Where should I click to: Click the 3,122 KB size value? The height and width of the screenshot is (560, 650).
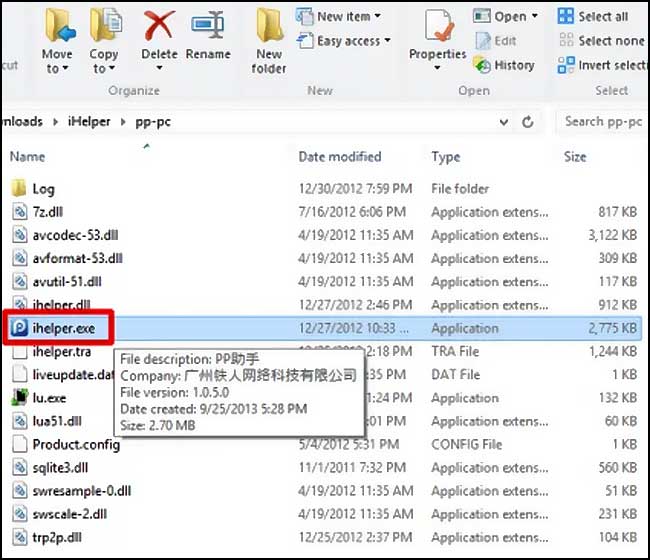(612, 235)
